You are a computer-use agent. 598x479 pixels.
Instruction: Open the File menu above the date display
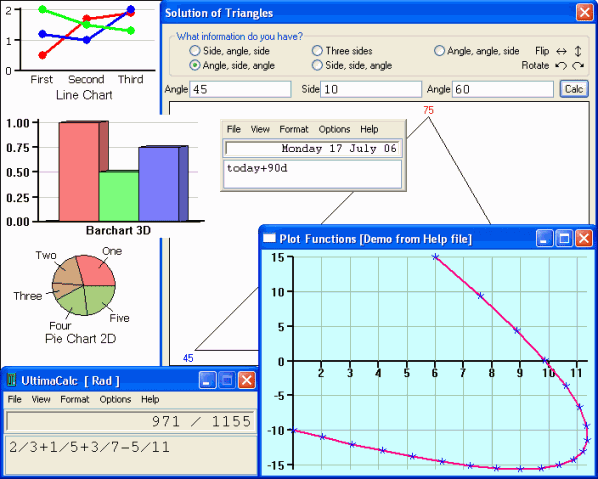tap(233, 129)
